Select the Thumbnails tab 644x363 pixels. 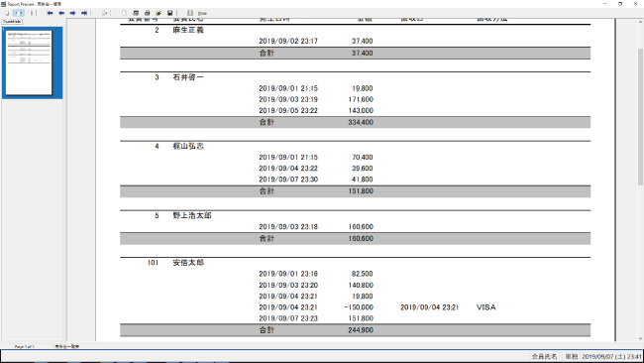pos(12,22)
